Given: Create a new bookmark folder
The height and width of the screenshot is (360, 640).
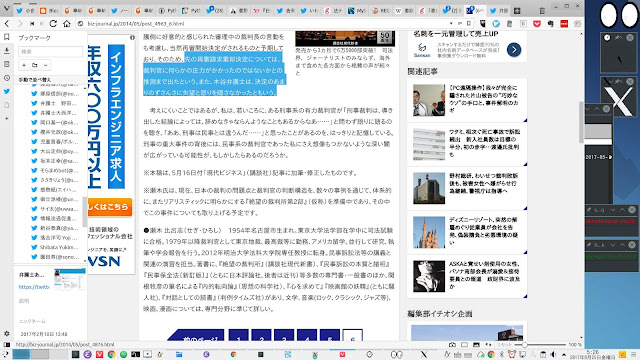Looking at the screenshot, I should coord(35,65).
